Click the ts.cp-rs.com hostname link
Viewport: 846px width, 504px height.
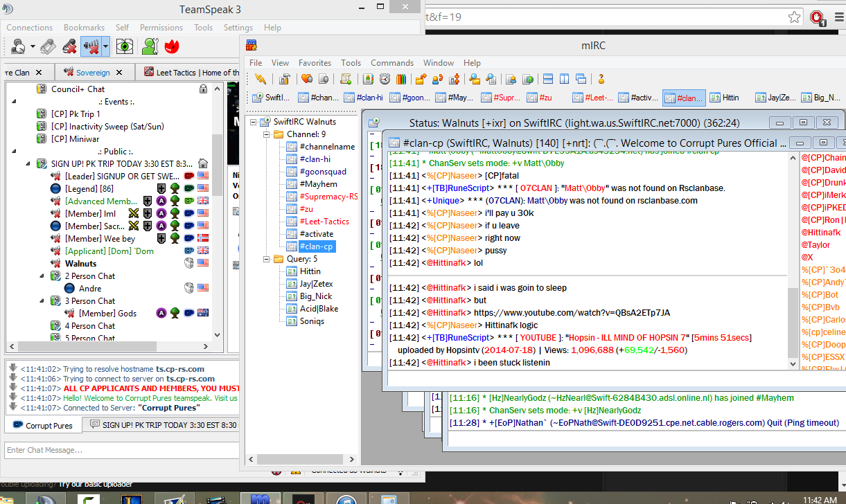point(185,370)
